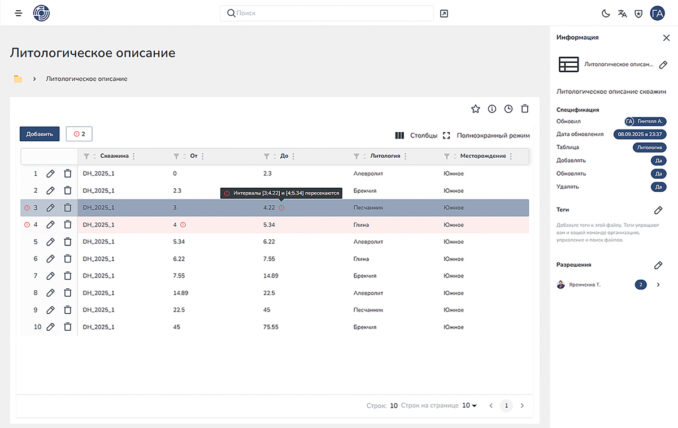
Task: Open the rows-per-page dropdown
Action: (469, 405)
